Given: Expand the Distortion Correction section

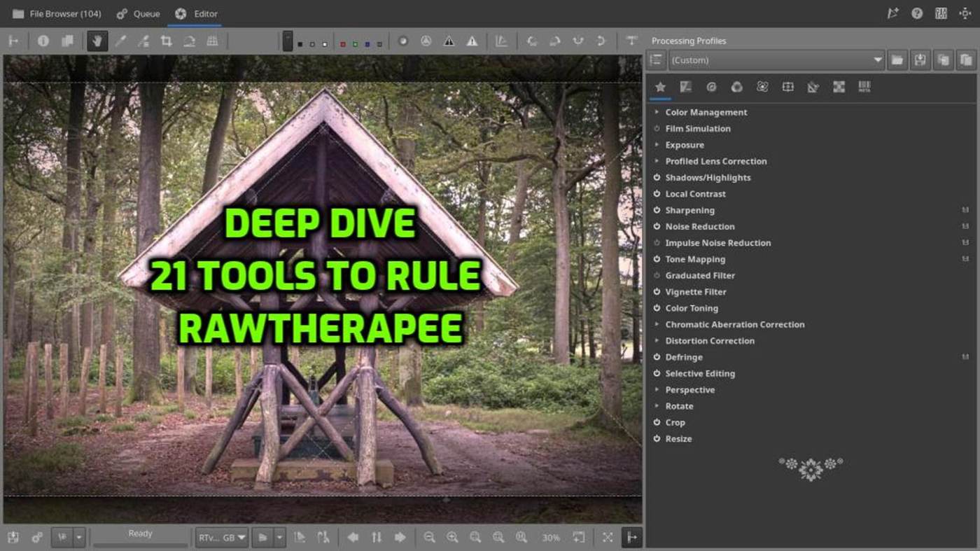Looking at the screenshot, I should click(x=657, y=341).
